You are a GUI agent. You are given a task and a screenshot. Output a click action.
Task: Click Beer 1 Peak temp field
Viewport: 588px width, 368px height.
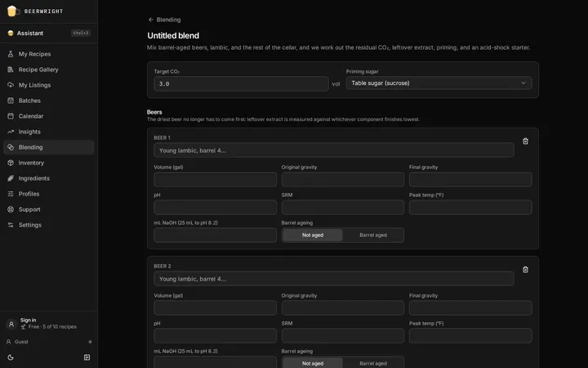point(470,207)
